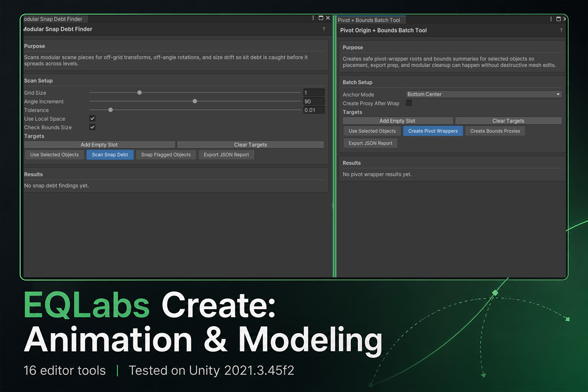Click Clear Targets in Pivot Batch Tool
Screen dimensions: 588x392
point(508,121)
